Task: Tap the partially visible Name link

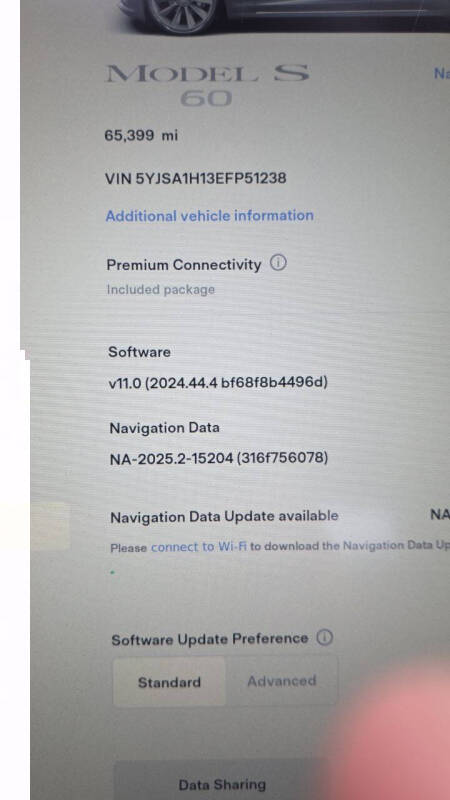Action: (442, 73)
